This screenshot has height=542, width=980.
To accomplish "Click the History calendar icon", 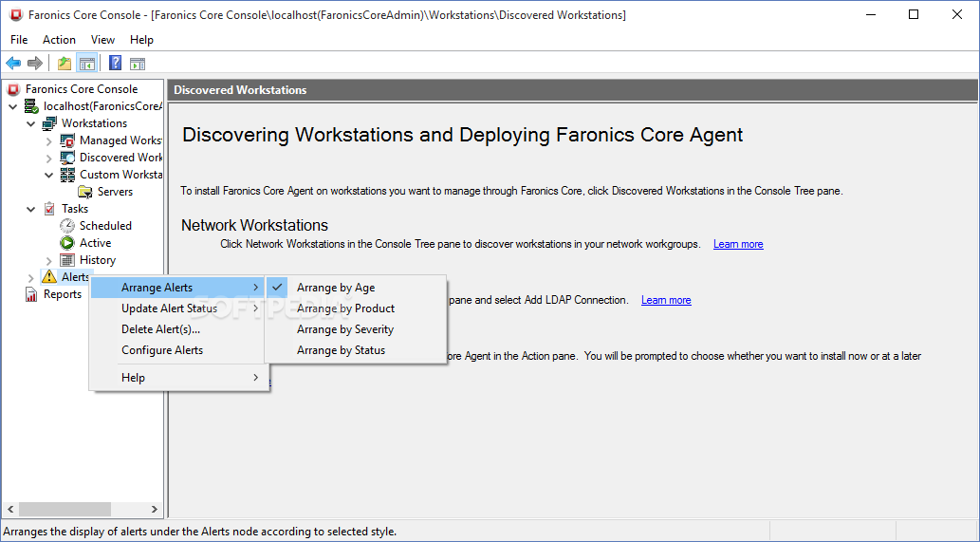I will point(67,260).
